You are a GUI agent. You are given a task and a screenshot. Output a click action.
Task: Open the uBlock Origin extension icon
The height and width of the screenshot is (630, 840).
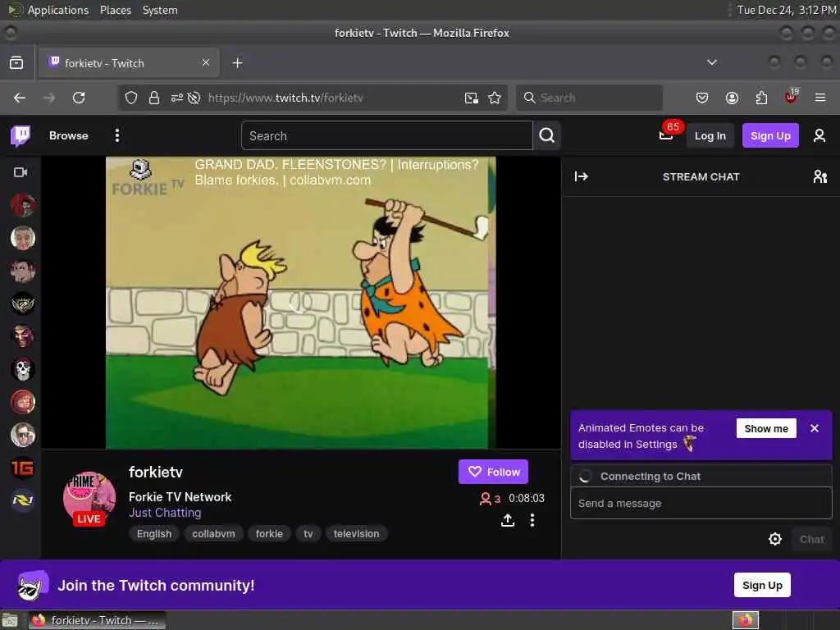click(x=791, y=97)
